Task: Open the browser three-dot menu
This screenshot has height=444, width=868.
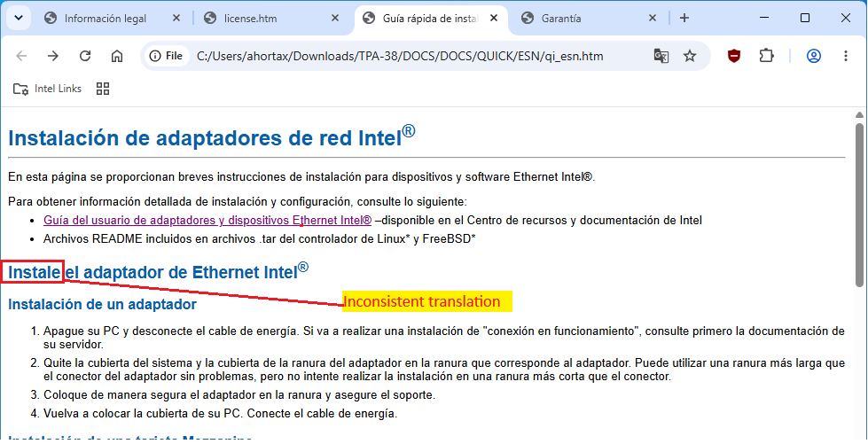Action: [845, 56]
